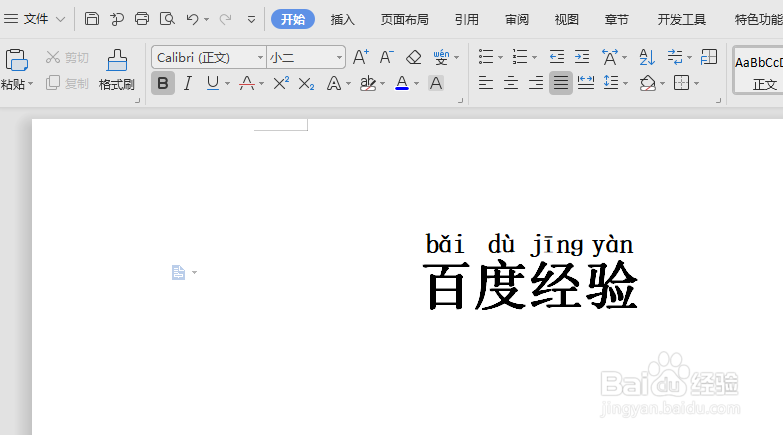Click the bulleted list icon
The width and height of the screenshot is (783, 435).
[x=486, y=57]
